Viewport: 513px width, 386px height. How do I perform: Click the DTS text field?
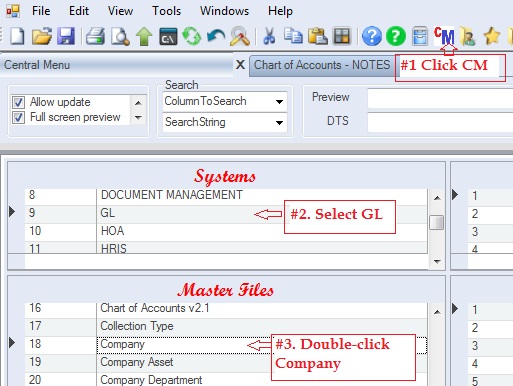pyautogui.click(x=440, y=122)
